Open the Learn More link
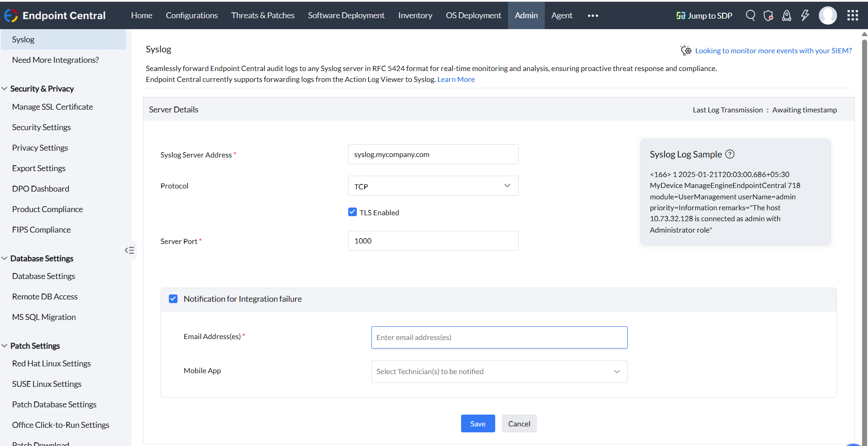Viewport: 868px width, 446px height. (x=456, y=79)
